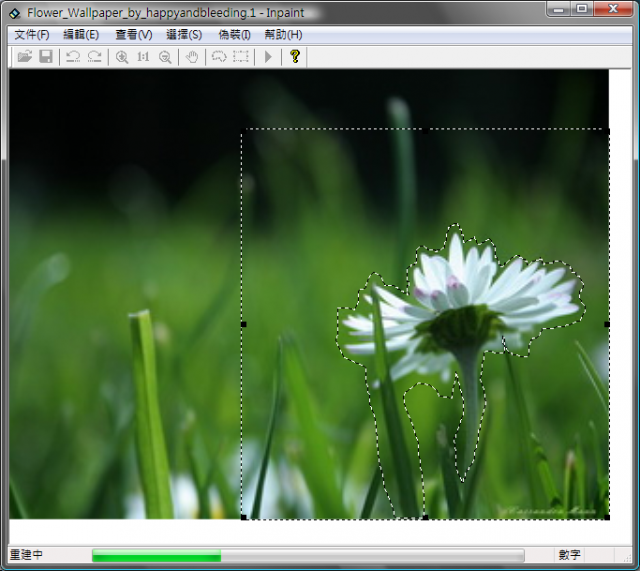Select the Rectangle marquee tool

click(241, 57)
